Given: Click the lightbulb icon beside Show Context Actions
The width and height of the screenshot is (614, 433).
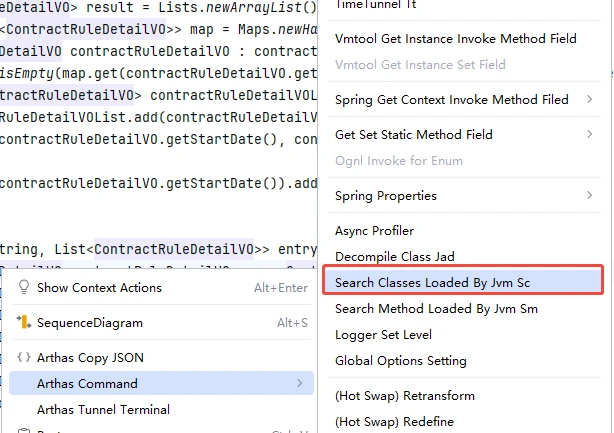Looking at the screenshot, I should [x=23, y=288].
